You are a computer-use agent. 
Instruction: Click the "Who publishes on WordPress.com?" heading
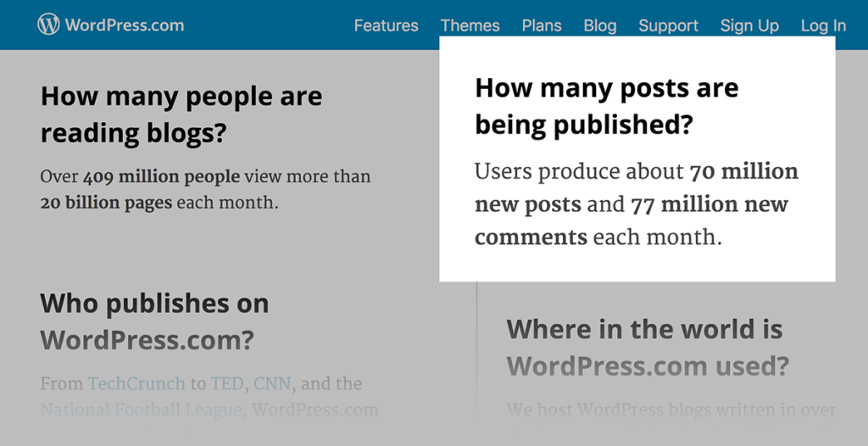click(154, 321)
